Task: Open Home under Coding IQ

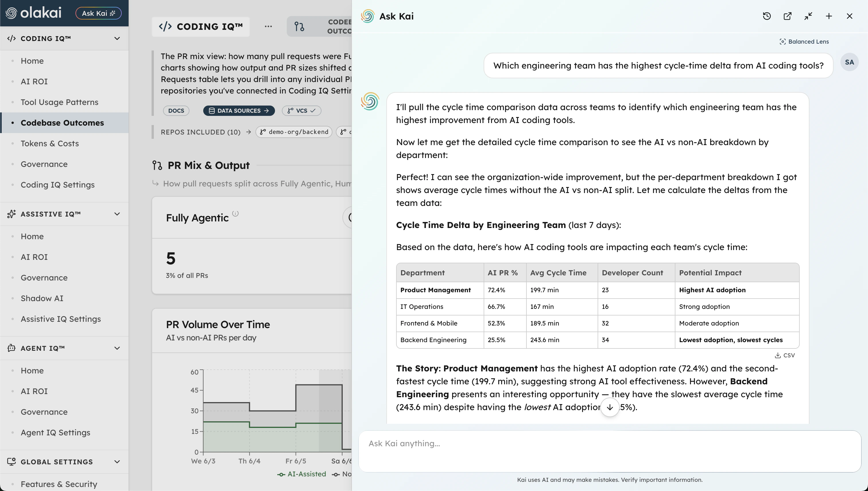Action: point(32,61)
